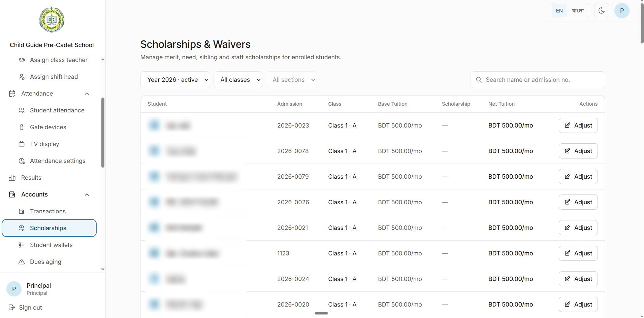Click the Principal profile name
This screenshot has width=644, height=318.
pyautogui.click(x=39, y=285)
